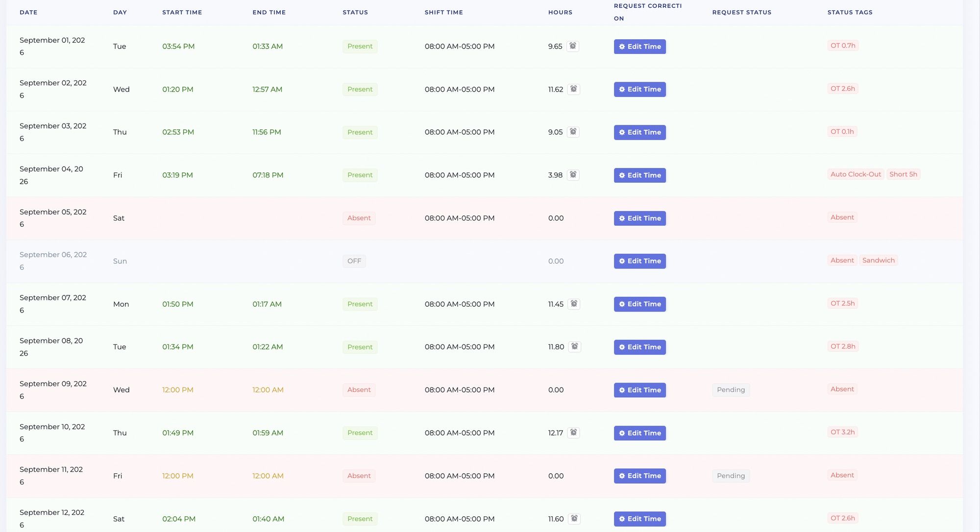Click the alarm clock icon beside 3.98 hours
The image size is (980, 532).
coord(573,175)
